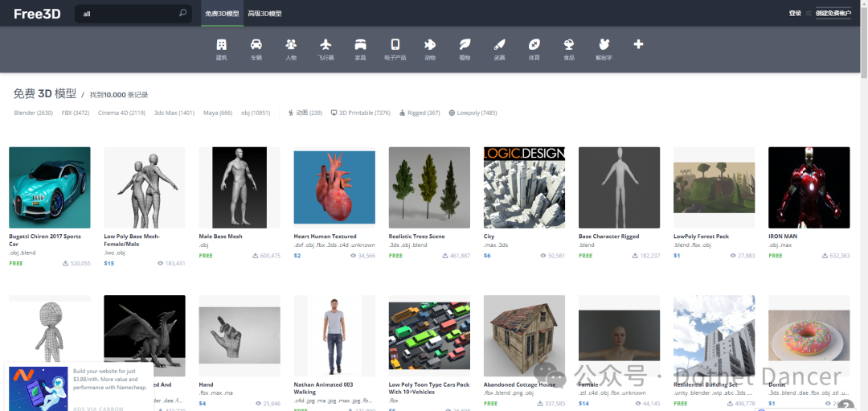Click 'Heart Human Textured' title text
This screenshot has width=868, height=411.
325,236
